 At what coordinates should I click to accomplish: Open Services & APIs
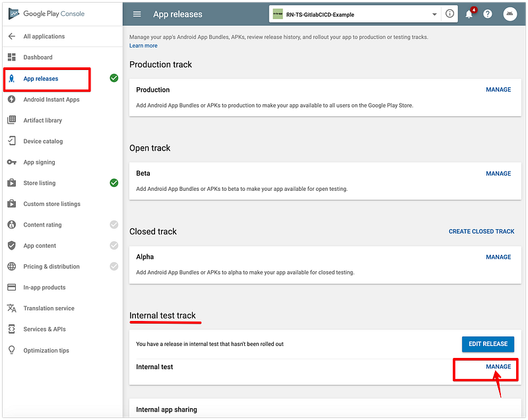pos(44,329)
